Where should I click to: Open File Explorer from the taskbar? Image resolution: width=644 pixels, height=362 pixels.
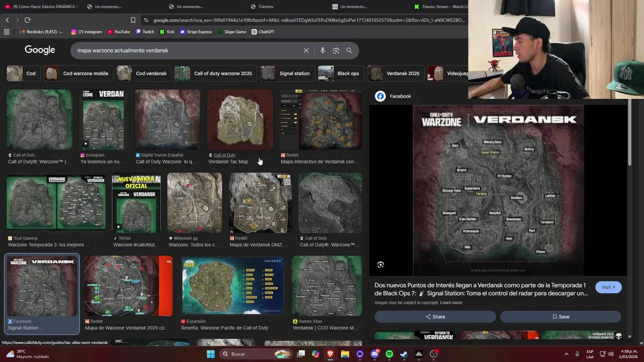[345, 354]
